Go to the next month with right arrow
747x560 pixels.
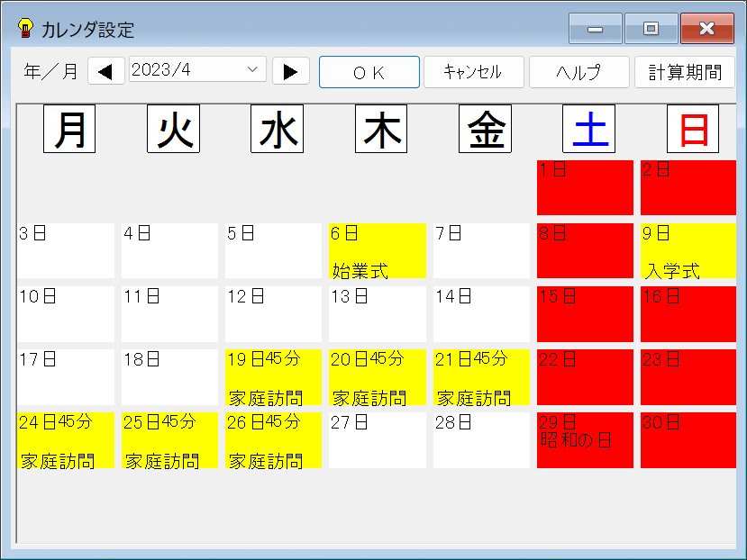291,71
